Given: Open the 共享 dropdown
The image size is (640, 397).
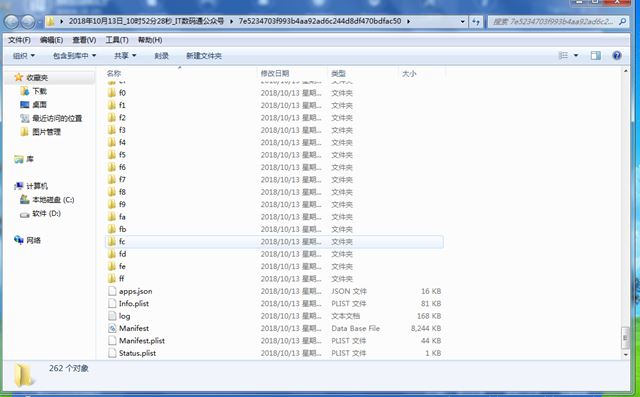Looking at the screenshot, I should pyautogui.click(x=125, y=55).
